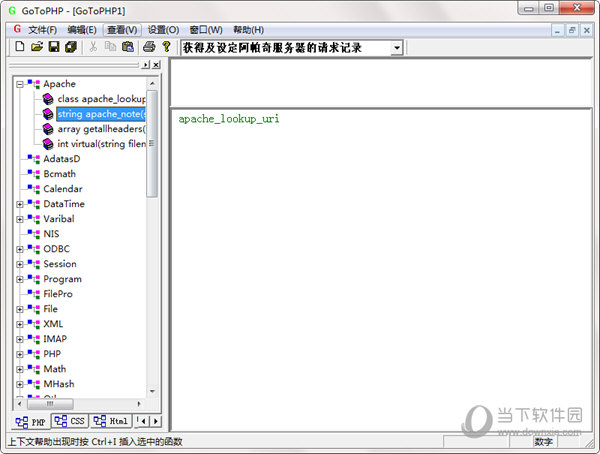Click the Paste clipboard icon
Image resolution: width=600 pixels, height=454 pixels.
127,47
